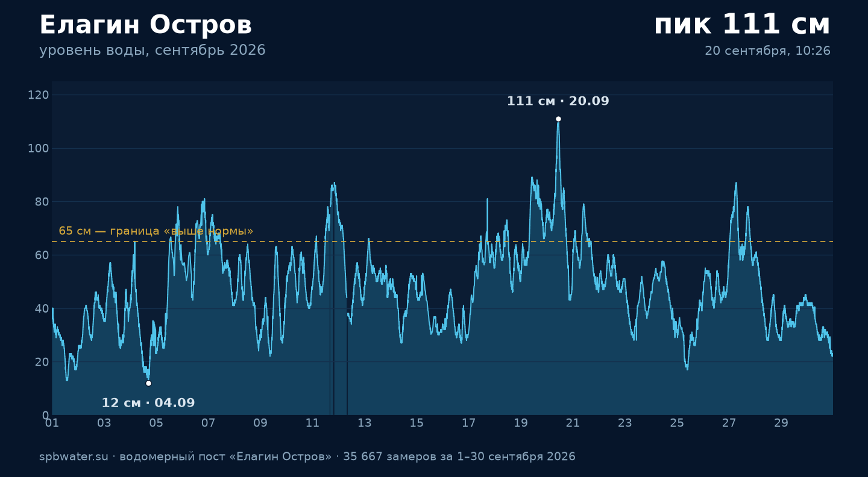Click the peak annotation «111 см · 20.09»

558,101
